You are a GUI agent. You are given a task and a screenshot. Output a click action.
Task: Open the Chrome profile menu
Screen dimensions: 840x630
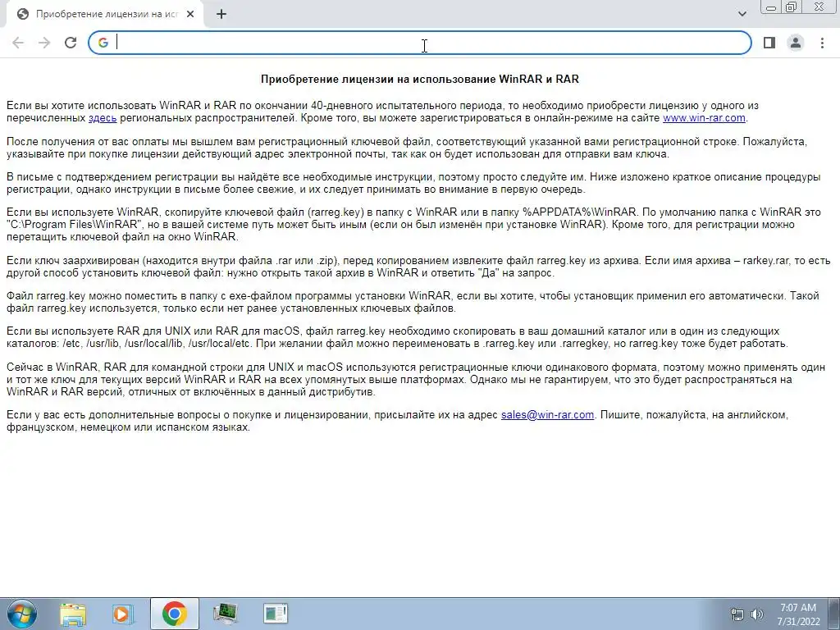coord(796,43)
